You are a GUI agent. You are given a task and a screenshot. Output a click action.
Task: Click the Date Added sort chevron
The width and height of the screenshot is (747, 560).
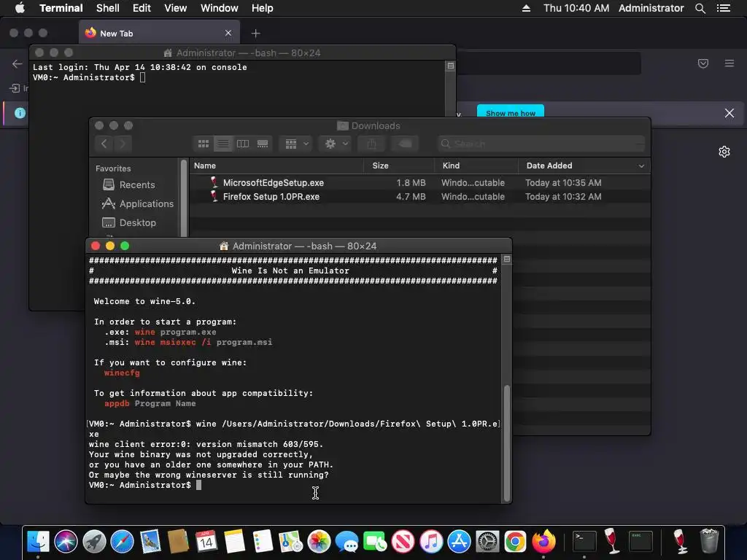[641, 166]
